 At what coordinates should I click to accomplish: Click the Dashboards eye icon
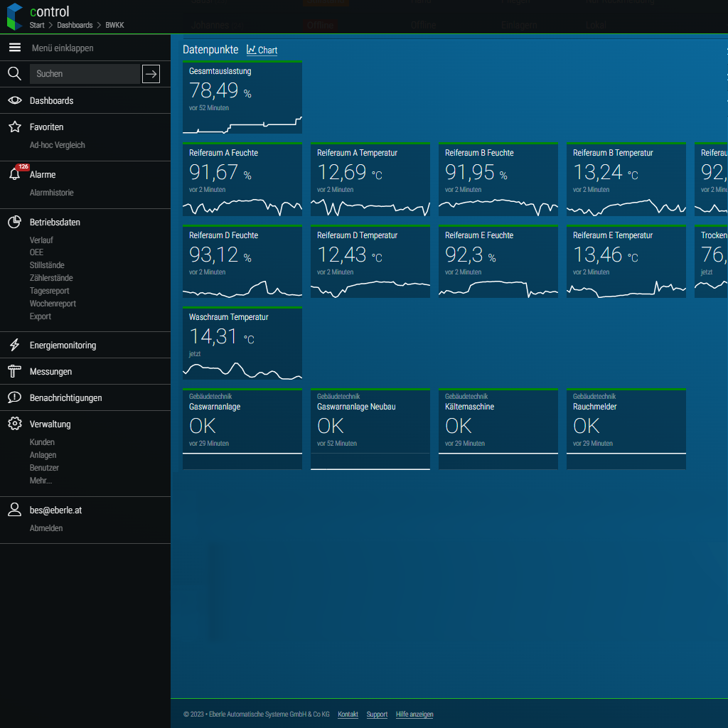[x=15, y=100]
